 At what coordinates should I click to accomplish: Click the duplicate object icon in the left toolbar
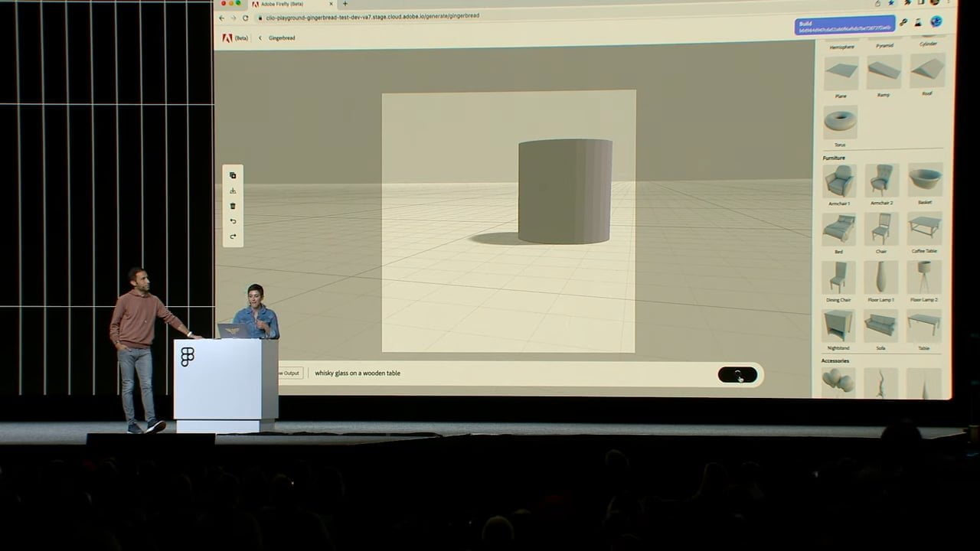(x=233, y=175)
